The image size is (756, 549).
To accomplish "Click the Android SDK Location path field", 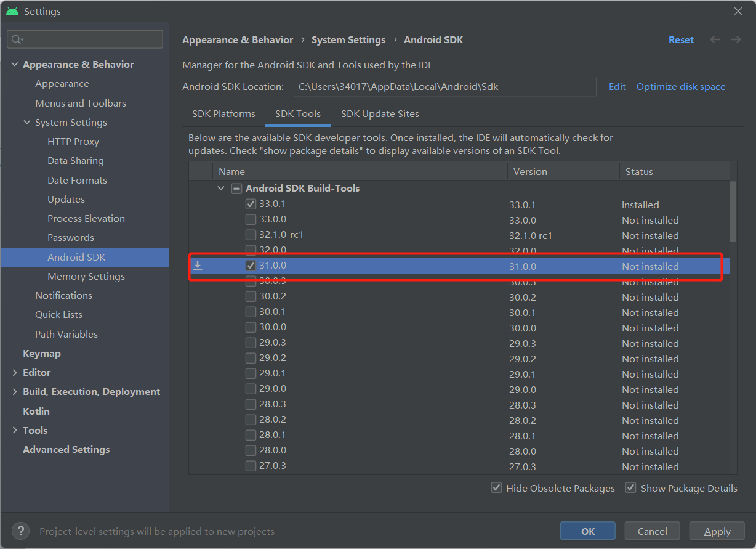I will point(444,87).
